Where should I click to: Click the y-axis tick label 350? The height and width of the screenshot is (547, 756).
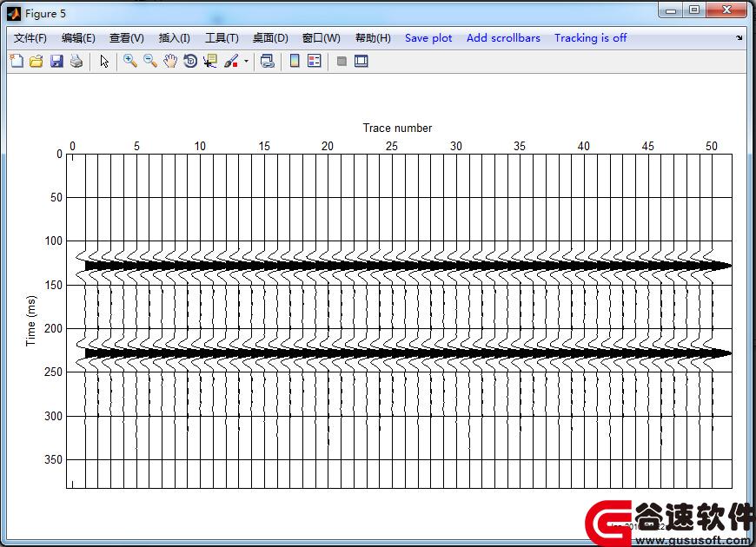tap(54, 459)
